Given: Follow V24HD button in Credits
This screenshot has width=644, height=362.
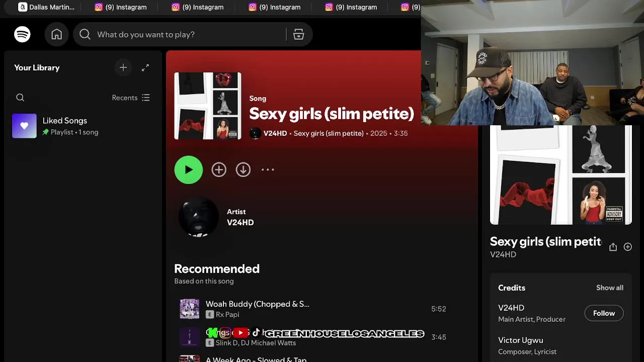Looking at the screenshot, I should coord(604,313).
